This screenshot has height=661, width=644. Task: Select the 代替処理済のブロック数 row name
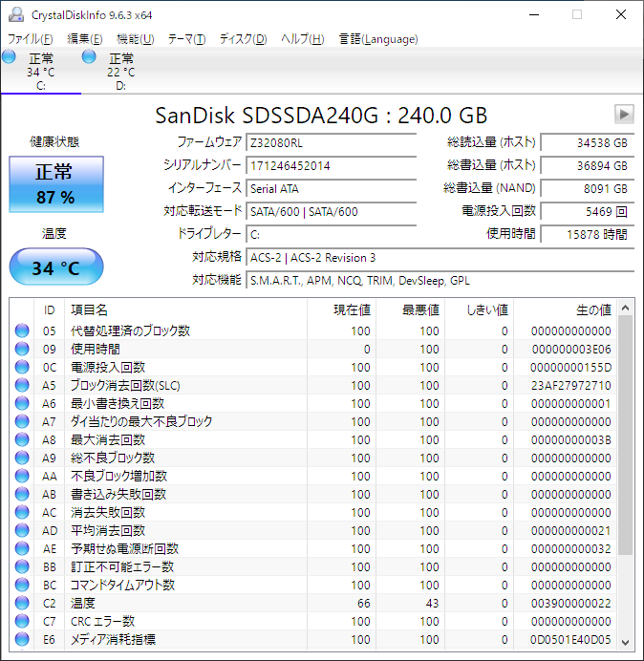130,330
